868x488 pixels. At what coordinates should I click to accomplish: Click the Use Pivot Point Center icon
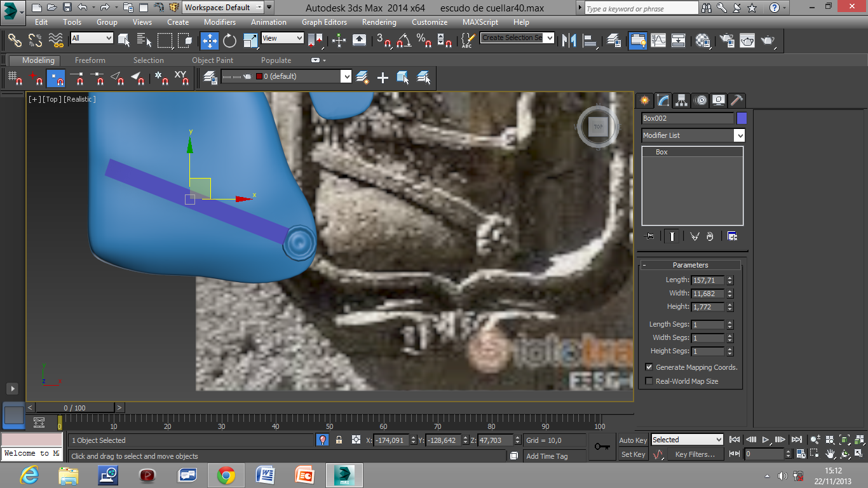[x=315, y=41]
